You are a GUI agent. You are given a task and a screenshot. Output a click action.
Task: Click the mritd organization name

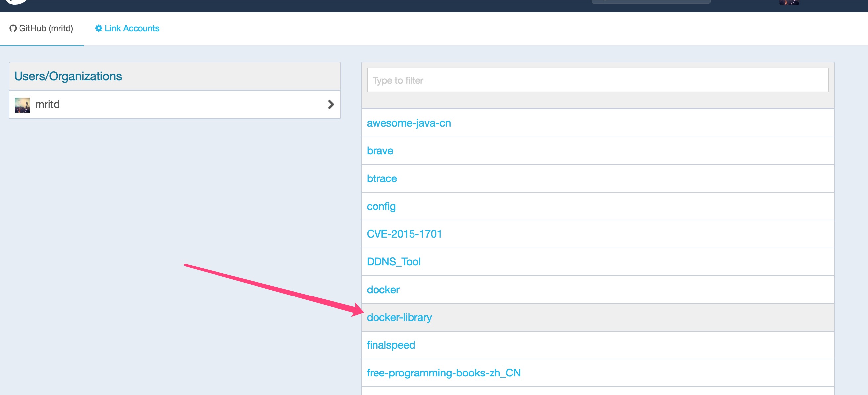tap(48, 104)
